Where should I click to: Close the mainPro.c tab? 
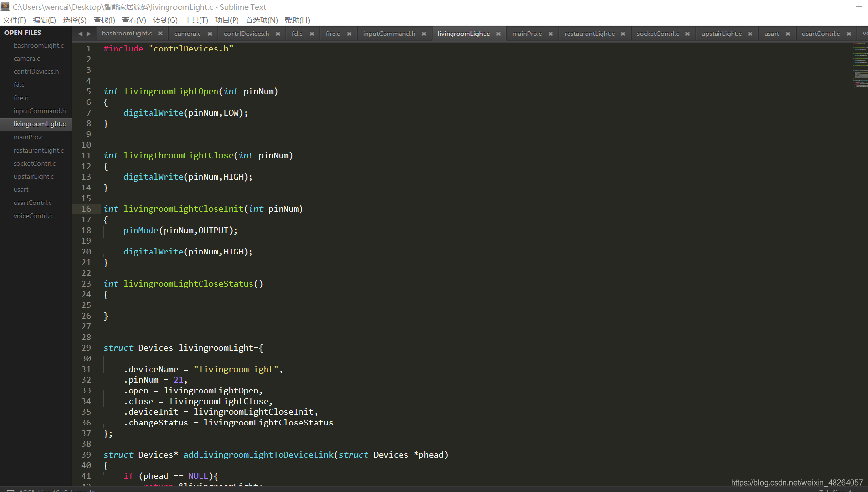point(551,34)
